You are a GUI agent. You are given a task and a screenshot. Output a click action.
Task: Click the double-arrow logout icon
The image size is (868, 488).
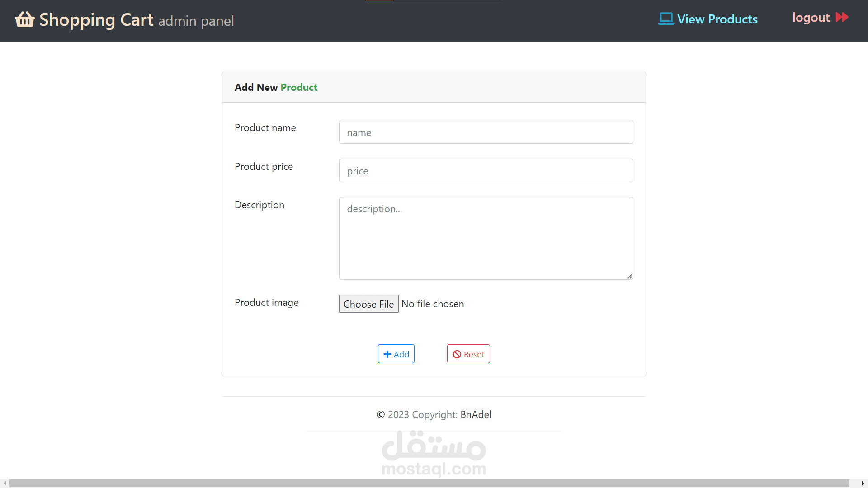pos(842,17)
